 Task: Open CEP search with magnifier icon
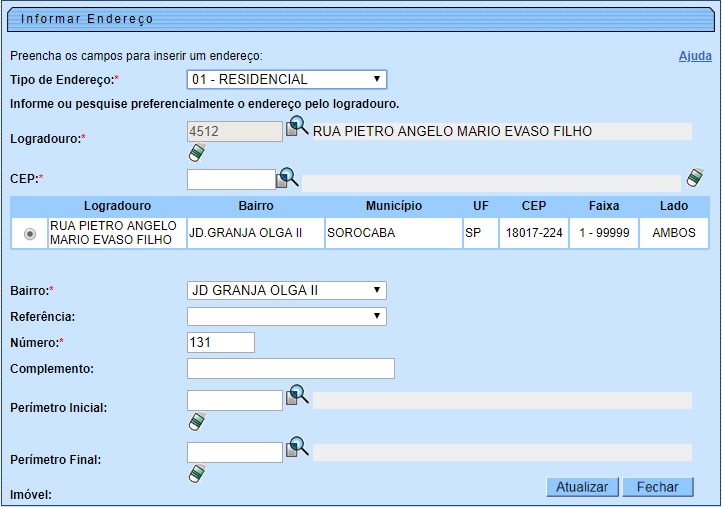tap(287, 178)
